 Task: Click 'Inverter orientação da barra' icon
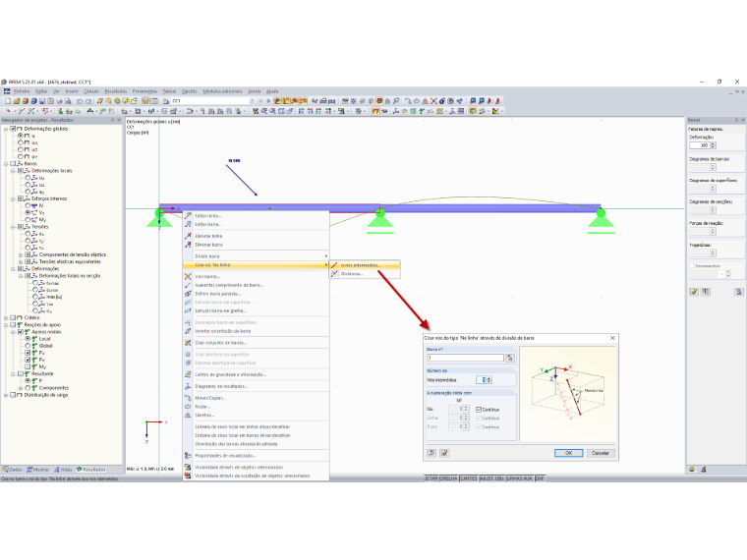tap(188, 331)
